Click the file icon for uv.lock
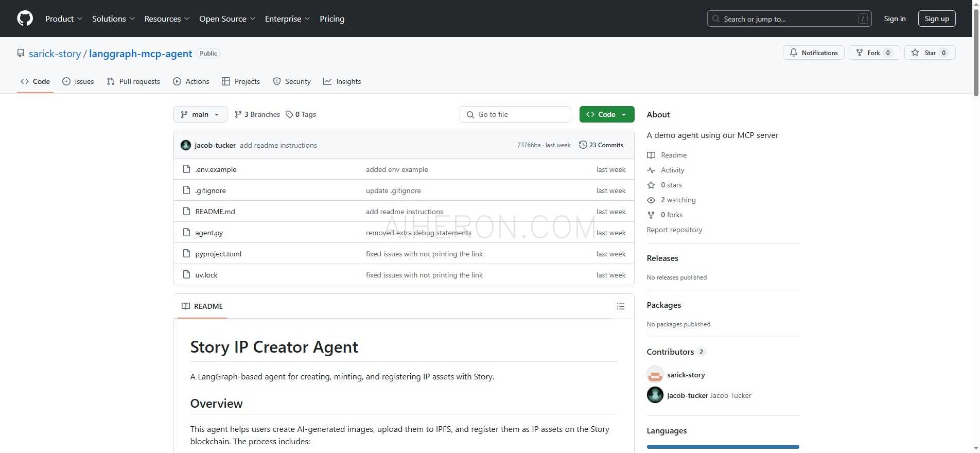 (187, 275)
